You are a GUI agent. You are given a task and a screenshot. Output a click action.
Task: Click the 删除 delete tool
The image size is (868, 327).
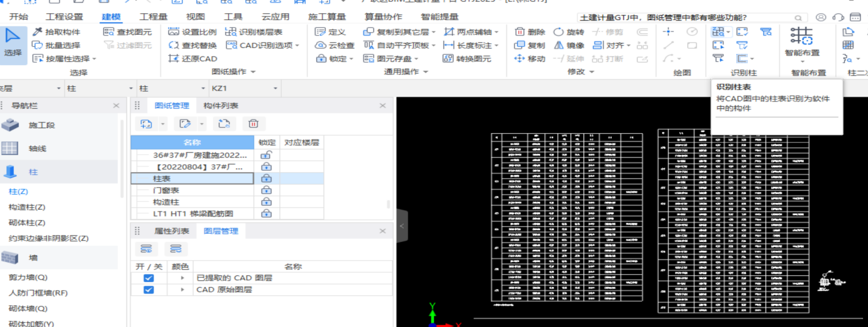pos(530,32)
